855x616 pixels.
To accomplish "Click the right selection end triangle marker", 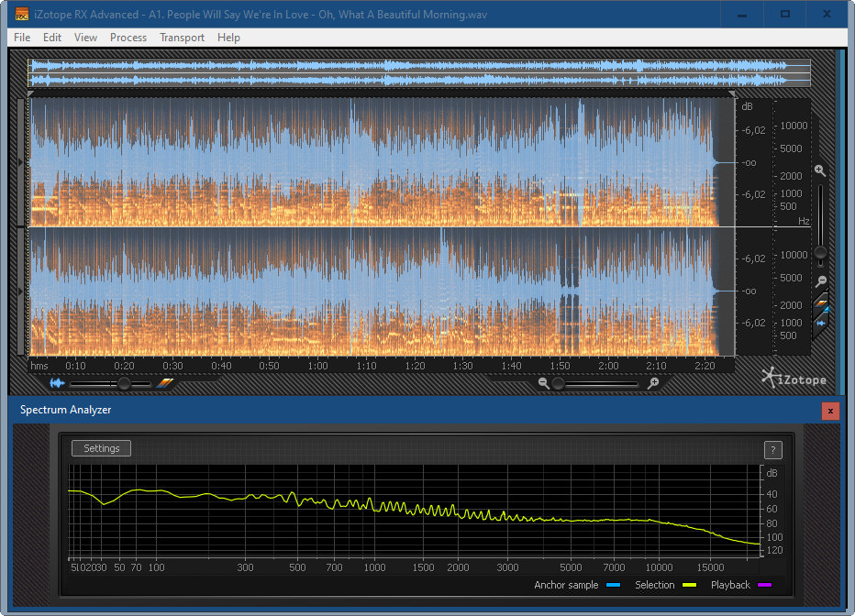I will pyautogui.click(x=730, y=94).
